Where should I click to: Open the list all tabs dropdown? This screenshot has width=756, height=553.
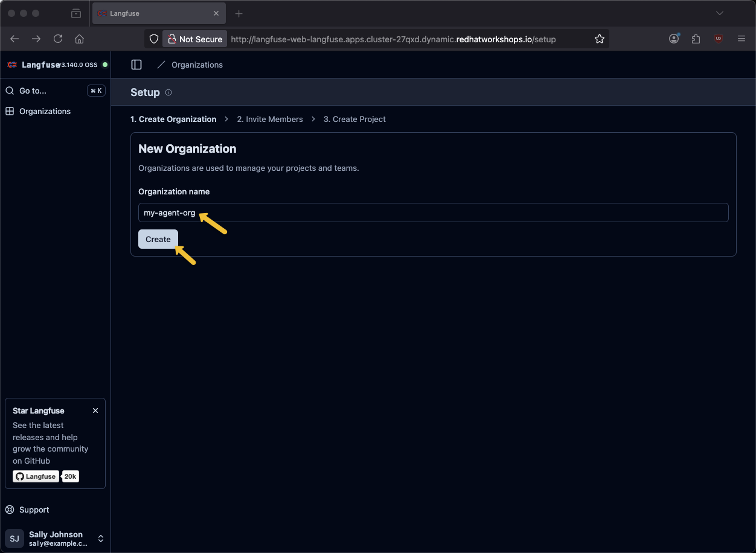point(719,13)
